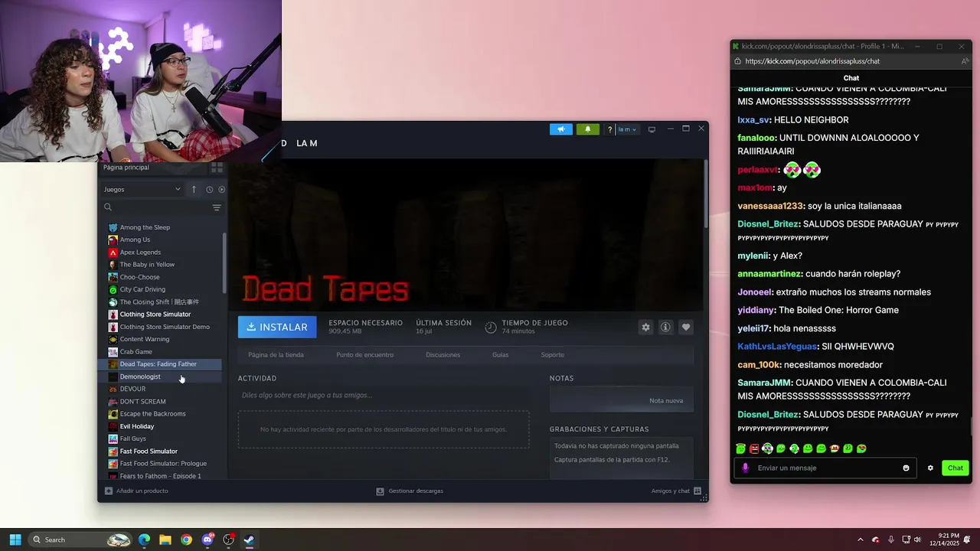This screenshot has width=980, height=551.
Task: Select 'Choo-Choose' in game list
Action: click(139, 277)
